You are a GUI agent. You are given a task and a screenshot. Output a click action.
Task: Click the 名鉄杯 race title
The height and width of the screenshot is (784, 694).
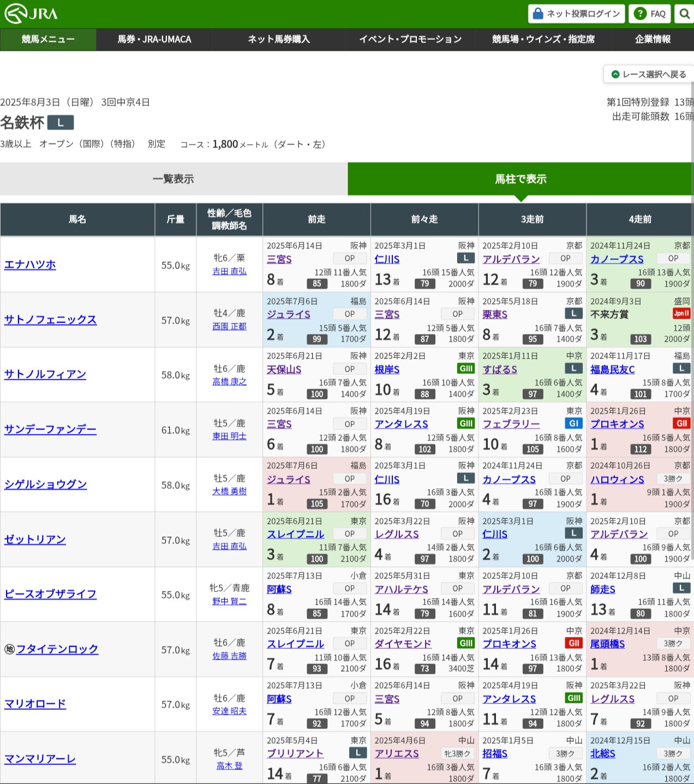tap(22, 123)
